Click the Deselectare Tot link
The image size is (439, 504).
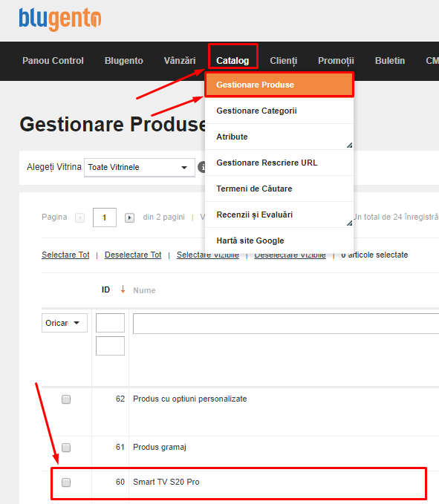(x=133, y=255)
